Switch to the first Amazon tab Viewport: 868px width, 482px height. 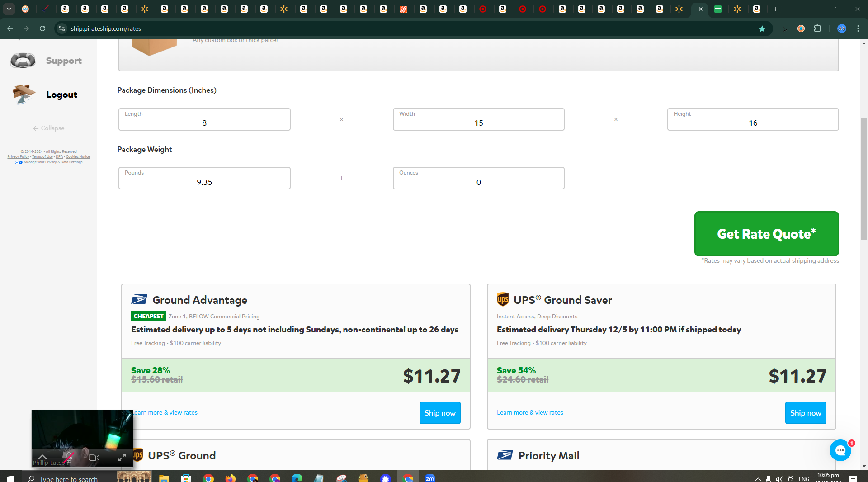(65, 9)
